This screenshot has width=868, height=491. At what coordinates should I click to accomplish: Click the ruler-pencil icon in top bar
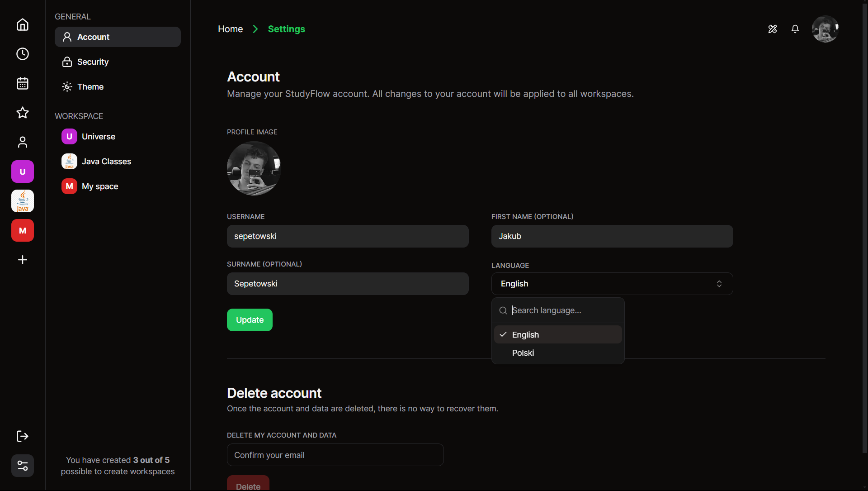tap(773, 29)
